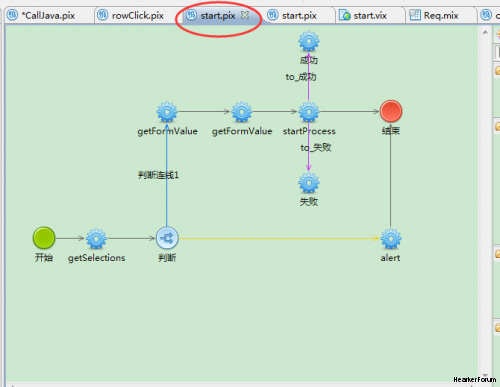Image resolution: width=500 pixels, height=387 pixels.
Task: Select the to_失败 connection label
Action: [316, 147]
